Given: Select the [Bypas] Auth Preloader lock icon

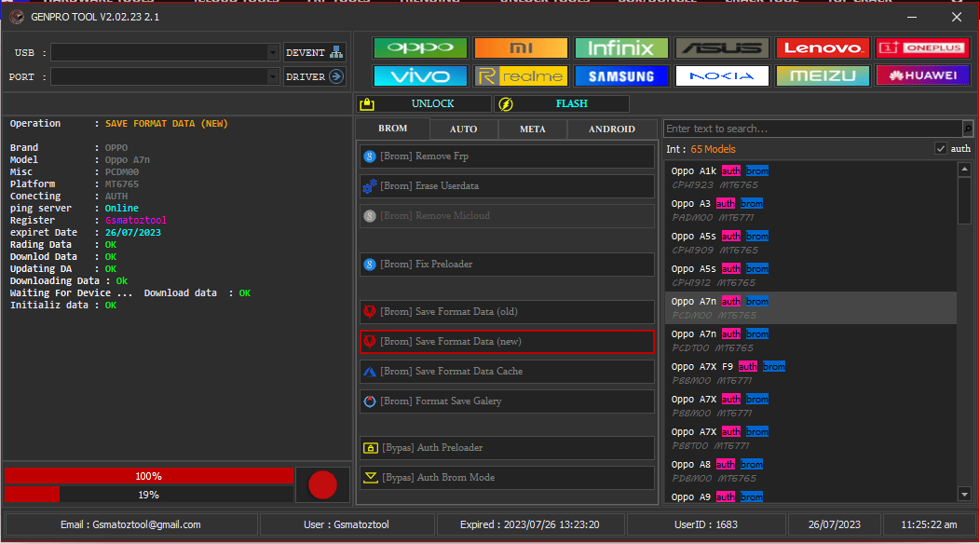Looking at the screenshot, I should (x=372, y=447).
